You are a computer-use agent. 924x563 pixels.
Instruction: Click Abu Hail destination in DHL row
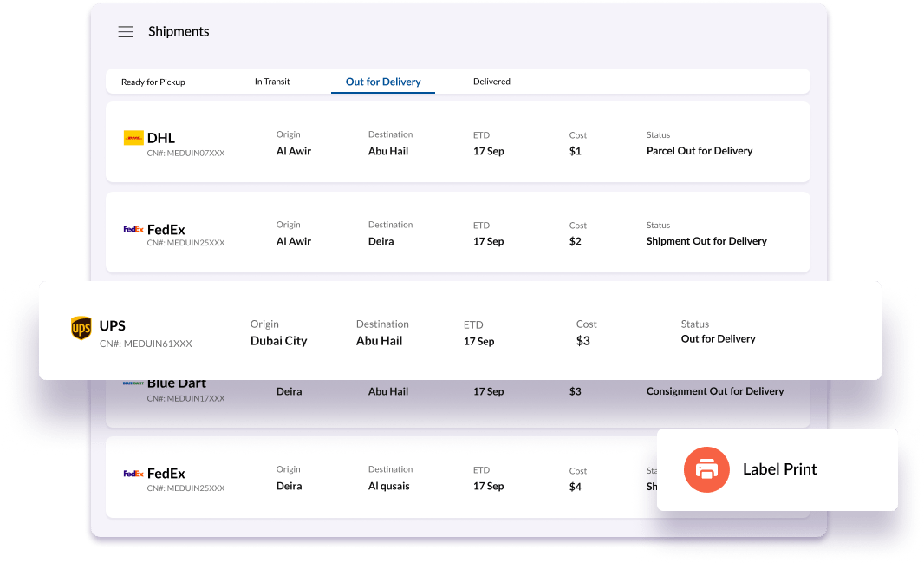point(388,151)
